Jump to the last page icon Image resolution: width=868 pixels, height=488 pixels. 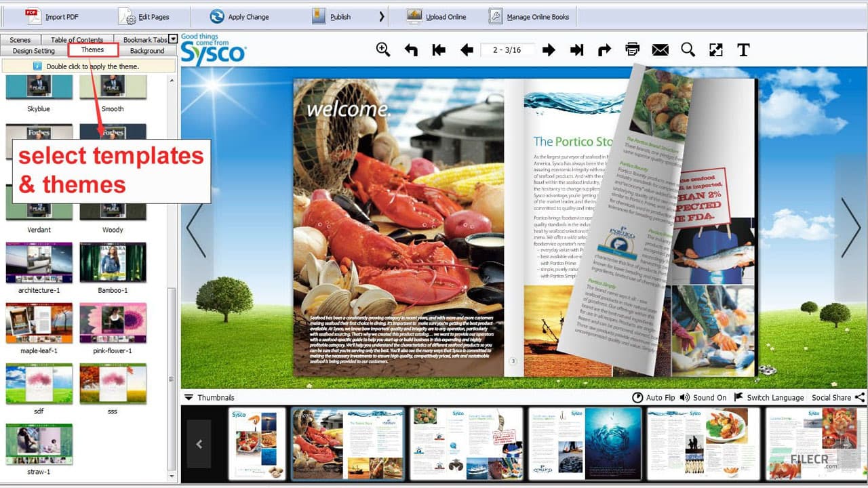click(577, 49)
